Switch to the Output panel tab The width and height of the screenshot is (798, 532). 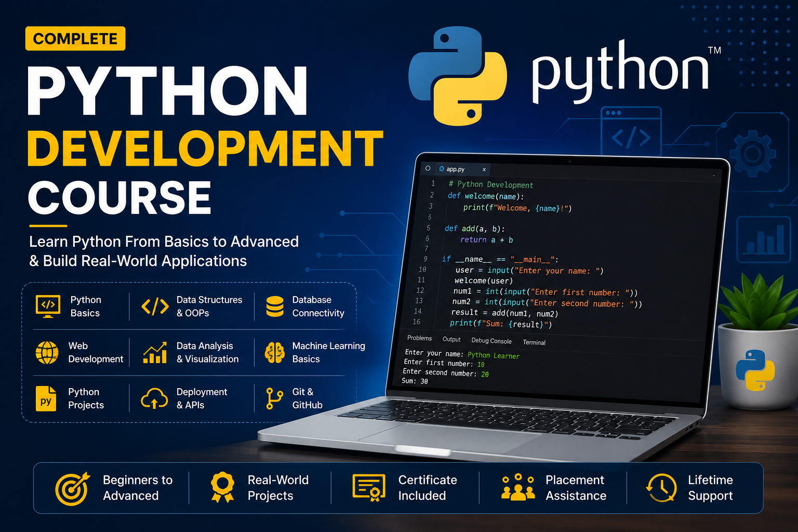451,339
